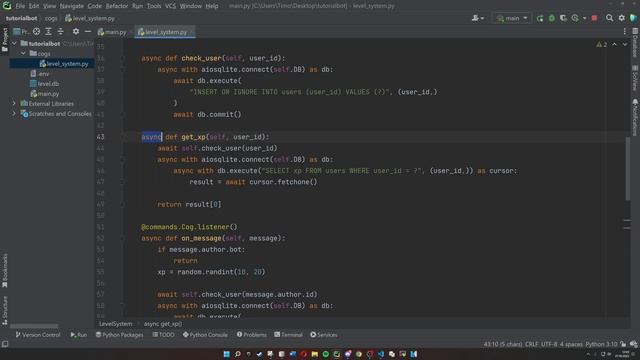This screenshot has height=360, width=640.
Task: Click the green Debug bug icon
Action: click(552, 18)
